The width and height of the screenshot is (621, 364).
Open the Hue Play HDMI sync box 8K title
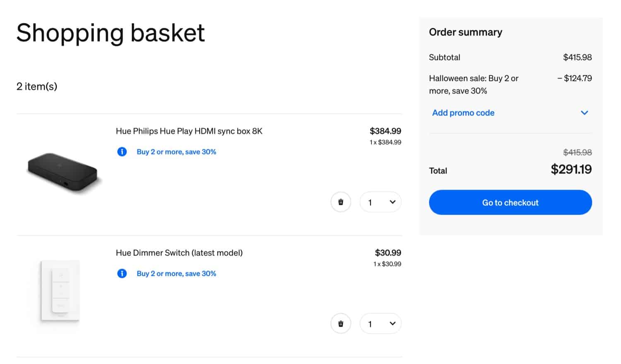tap(189, 131)
